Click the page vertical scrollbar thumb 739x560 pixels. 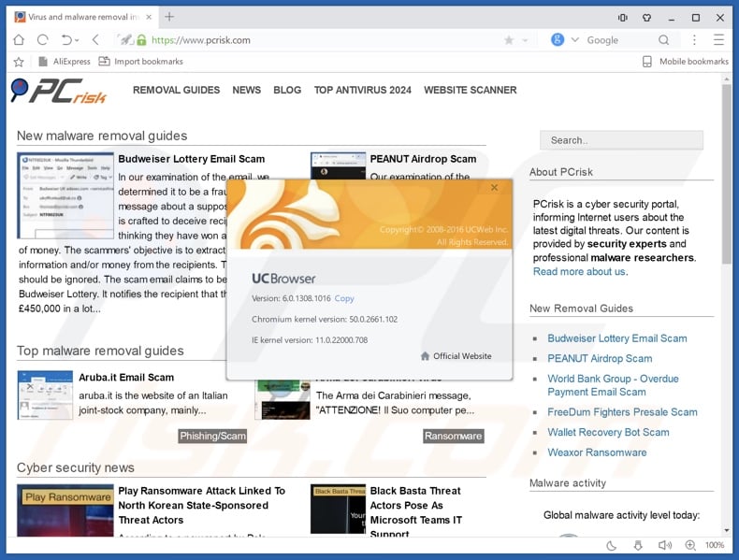(x=727, y=173)
